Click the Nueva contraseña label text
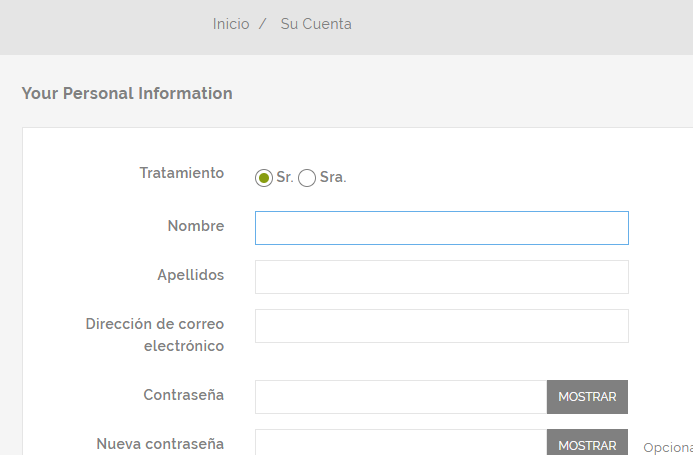Screen dimensions: 693x455 click(x=160, y=444)
